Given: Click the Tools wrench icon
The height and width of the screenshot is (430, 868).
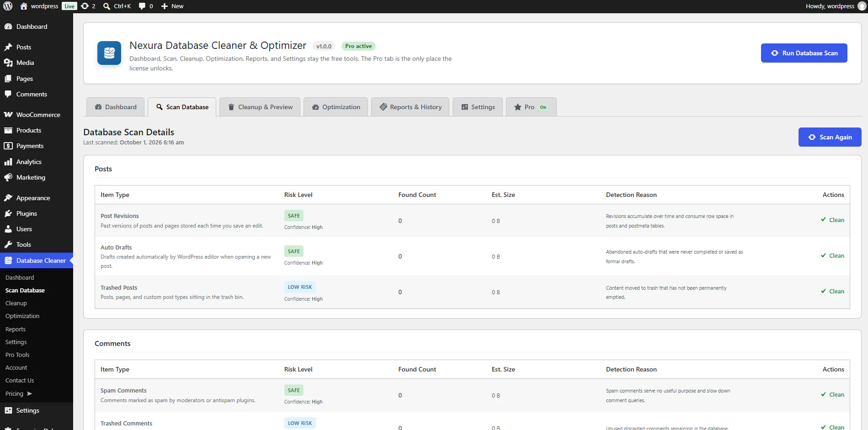Looking at the screenshot, I should point(8,244).
